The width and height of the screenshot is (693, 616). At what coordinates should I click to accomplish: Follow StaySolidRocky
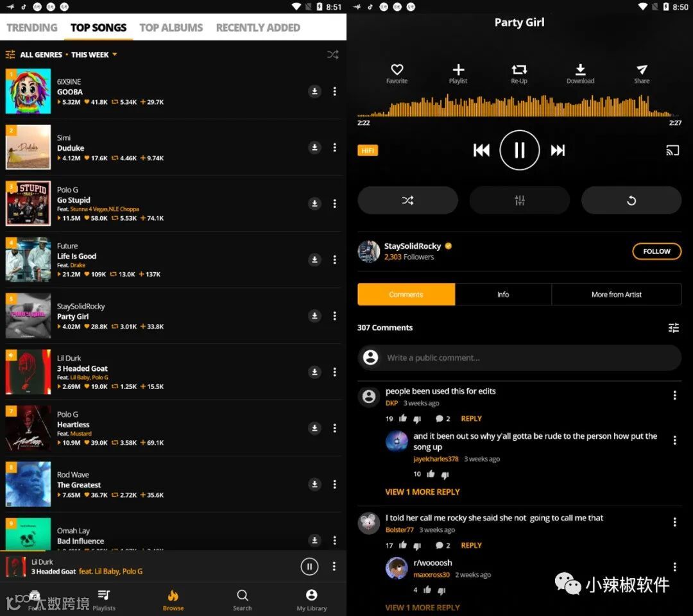point(656,251)
